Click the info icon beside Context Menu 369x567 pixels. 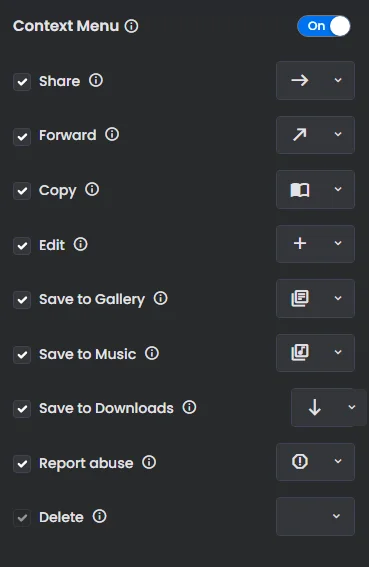coord(131,26)
